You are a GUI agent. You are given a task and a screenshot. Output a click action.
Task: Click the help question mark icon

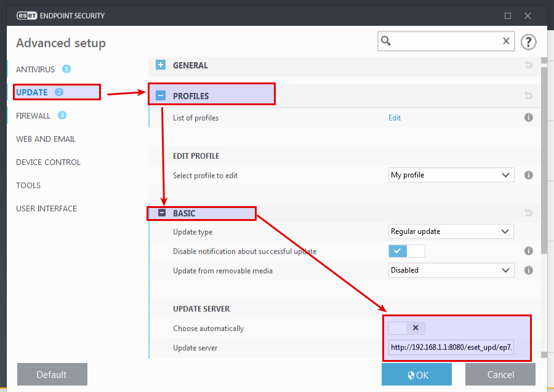click(528, 42)
